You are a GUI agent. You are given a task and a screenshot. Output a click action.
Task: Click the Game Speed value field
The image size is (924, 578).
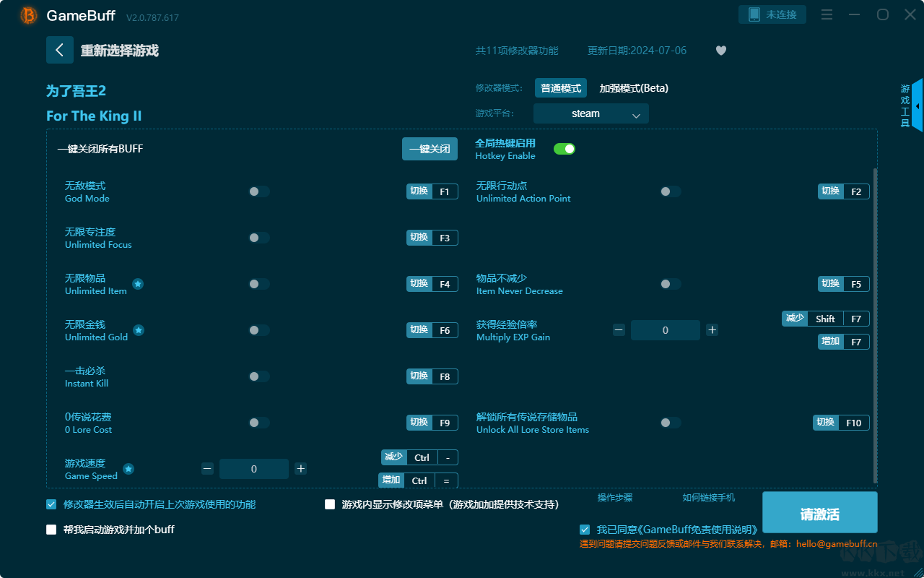[254, 469]
